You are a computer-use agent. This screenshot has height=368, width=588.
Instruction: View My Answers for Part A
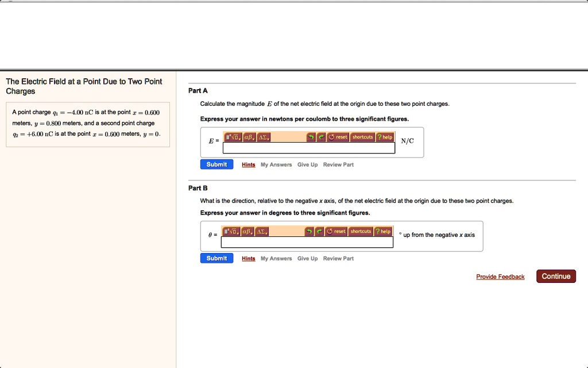[x=276, y=164]
